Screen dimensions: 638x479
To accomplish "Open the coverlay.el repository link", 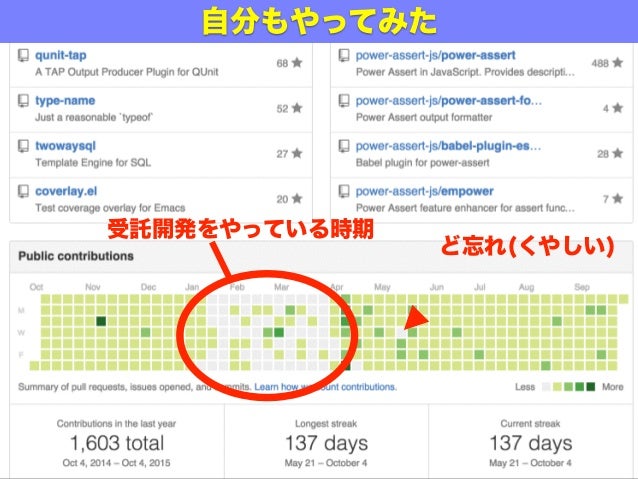I will pyautogui.click(x=66, y=191).
